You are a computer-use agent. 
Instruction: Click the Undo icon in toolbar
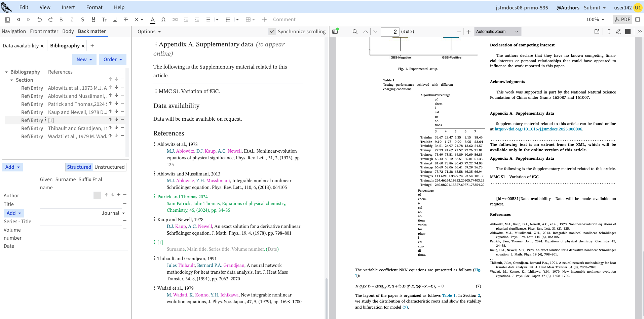click(x=40, y=19)
